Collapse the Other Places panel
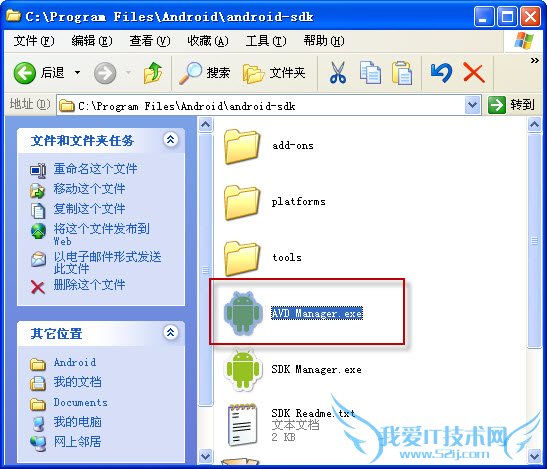The image size is (547, 469). [170, 333]
